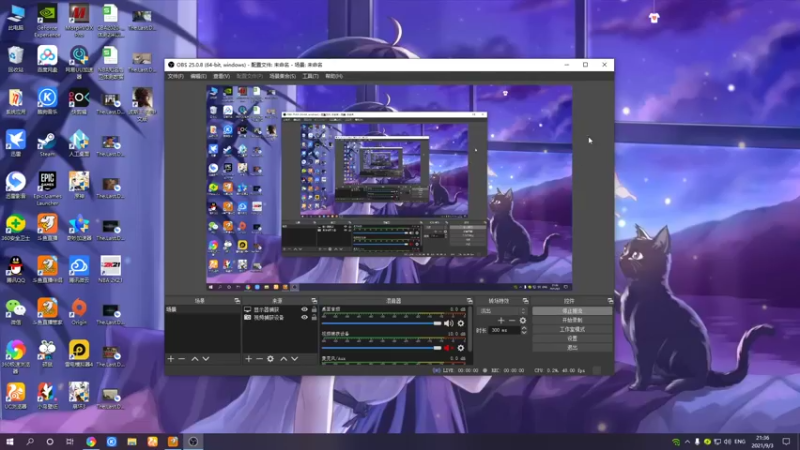The height and width of the screenshot is (450, 800).
Task: Open File Explorer from the taskbar
Action: (132, 441)
